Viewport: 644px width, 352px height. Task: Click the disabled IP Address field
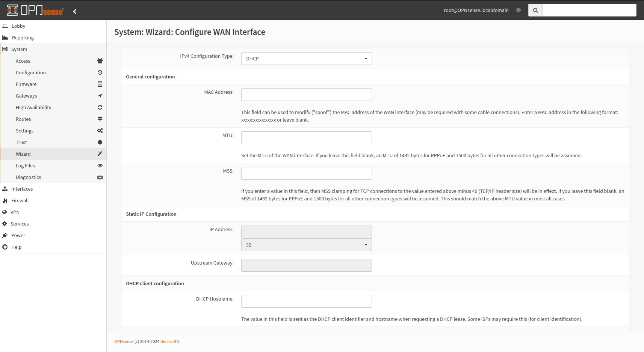click(x=306, y=232)
